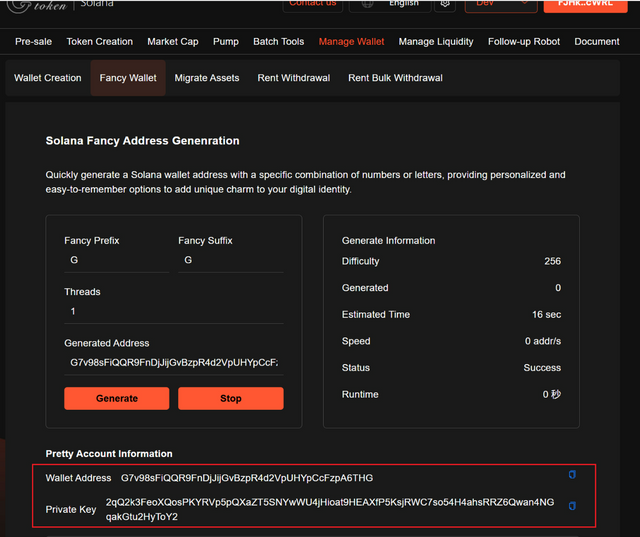Click the Difficulty value 256
The image size is (640, 537).
pos(553,261)
